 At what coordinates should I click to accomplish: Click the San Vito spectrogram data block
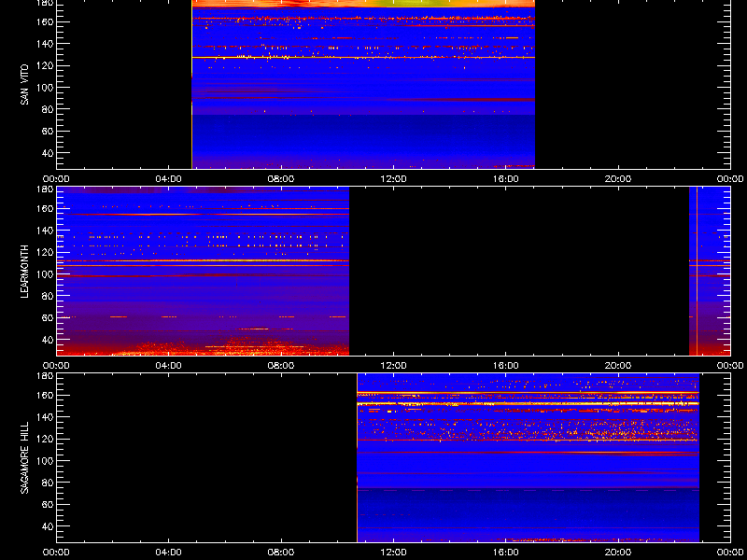pos(363,84)
